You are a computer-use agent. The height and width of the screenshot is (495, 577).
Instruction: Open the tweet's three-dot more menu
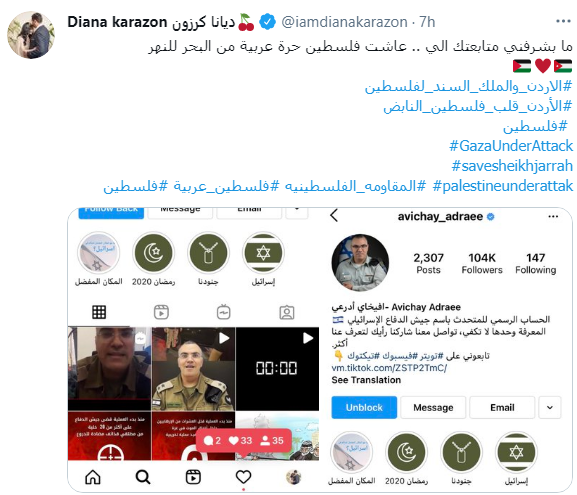coord(563,21)
